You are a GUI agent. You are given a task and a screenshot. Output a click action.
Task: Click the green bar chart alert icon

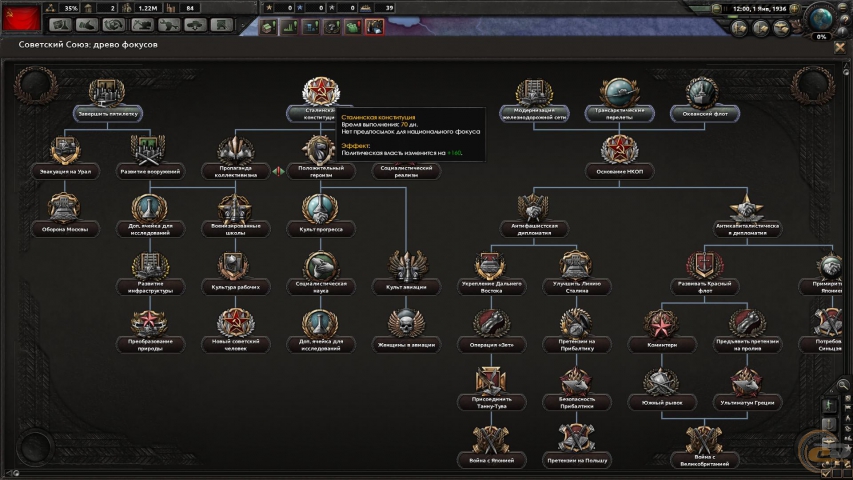289,27
